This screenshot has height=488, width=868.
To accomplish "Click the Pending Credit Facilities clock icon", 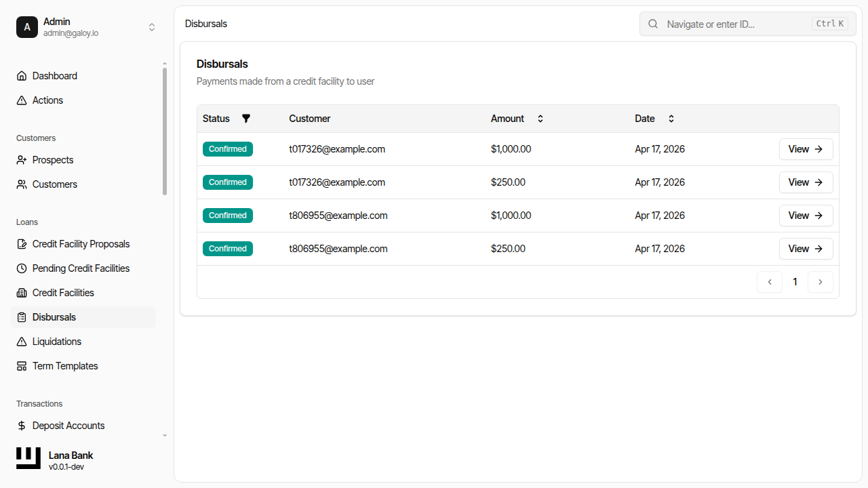I will pyautogui.click(x=22, y=268).
